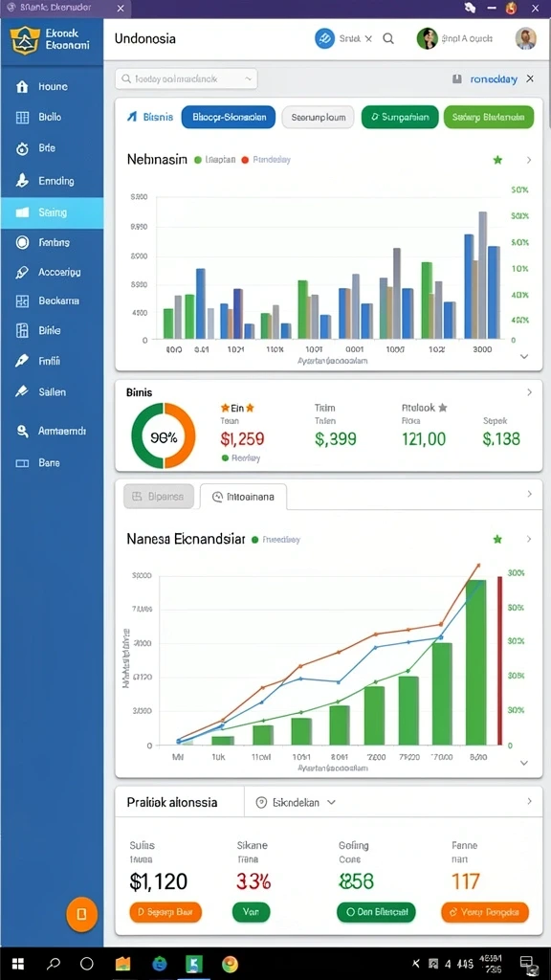Toggle the green star on Nebinasin chart

pyautogui.click(x=497, y=160)
